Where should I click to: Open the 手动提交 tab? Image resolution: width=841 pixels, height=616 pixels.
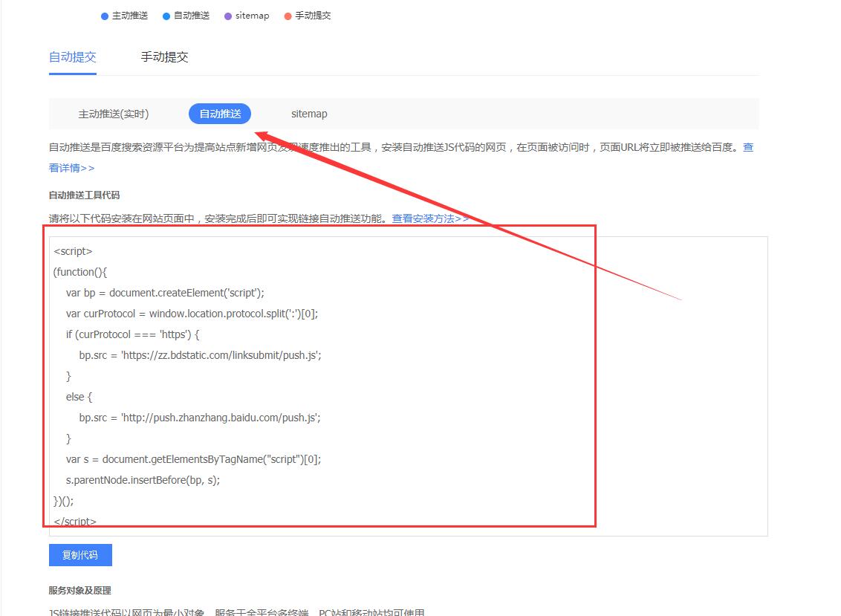click(164, 57)
